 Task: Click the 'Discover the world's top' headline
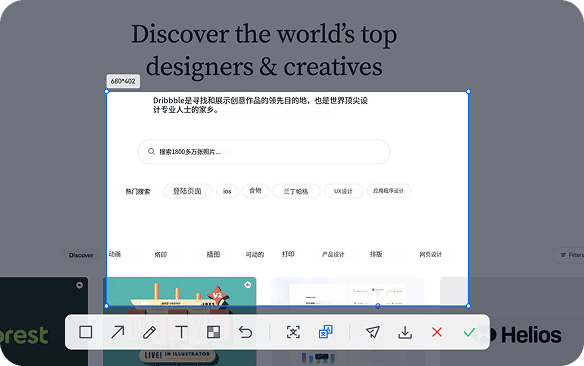pyautogui.click(x=264, y=34)
